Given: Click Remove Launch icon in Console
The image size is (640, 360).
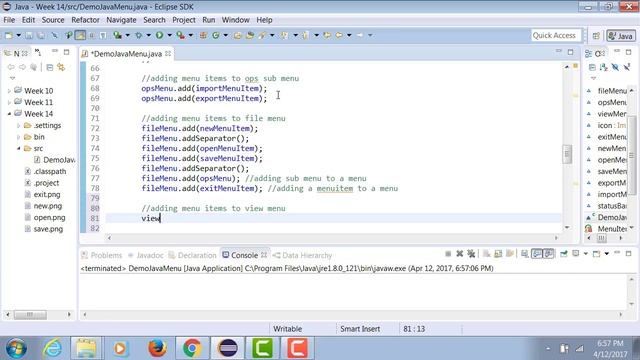Looking at the screenshot, I should click(x=460, y=254).
